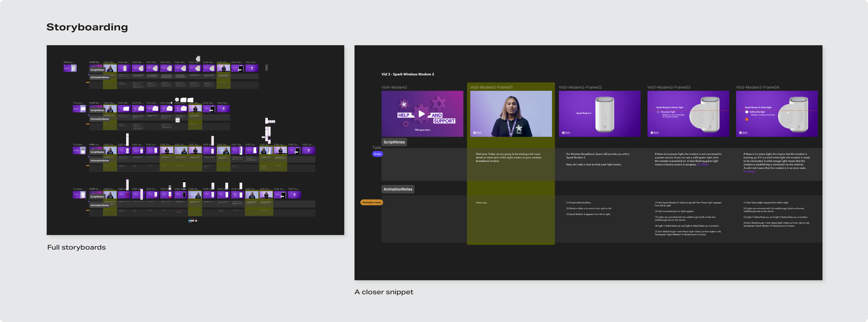This screenshot has width=868, height=322.
Task: Click the 'Title goes here' text on title card
Action: point(422,130)
